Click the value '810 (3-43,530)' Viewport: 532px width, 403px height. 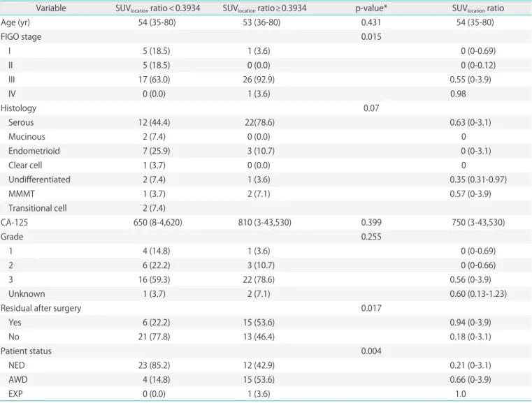(x=265, y=223)
